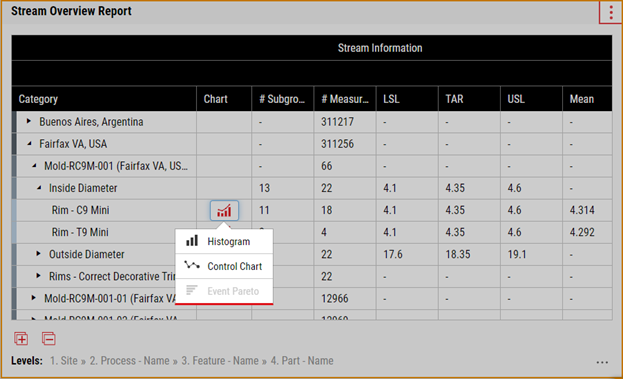Click subgroup count 11 for Rim - C9 Mini
The image size is (623, 379).
pos(264,210)
